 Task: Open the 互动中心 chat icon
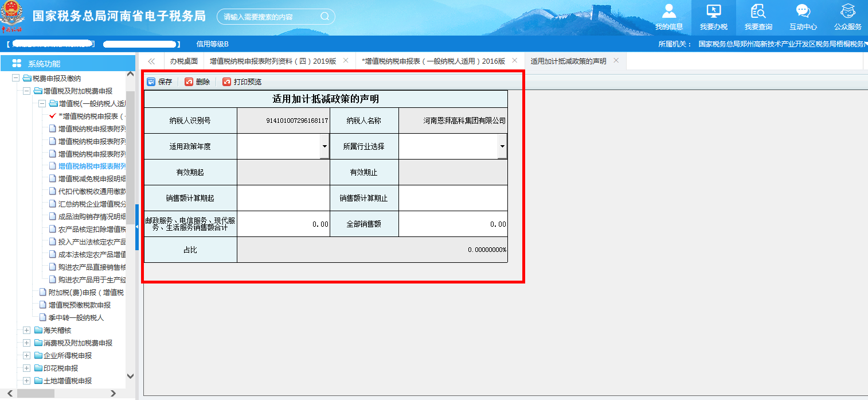point(802,11)
